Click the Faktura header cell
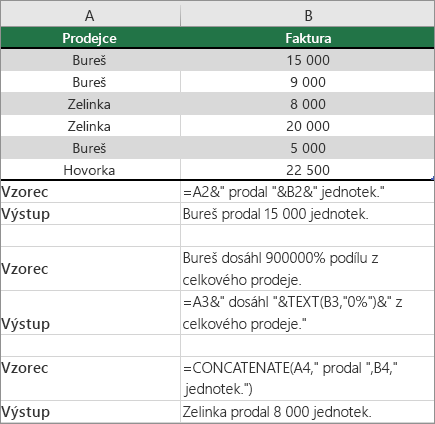This screenshot has width=435, height=424. tap(307, 38)
